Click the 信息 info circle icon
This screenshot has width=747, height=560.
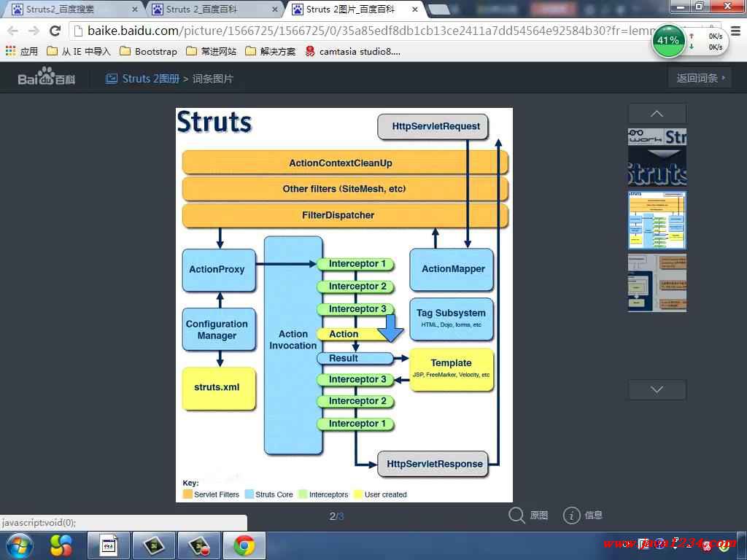click(x=571, y=516)
